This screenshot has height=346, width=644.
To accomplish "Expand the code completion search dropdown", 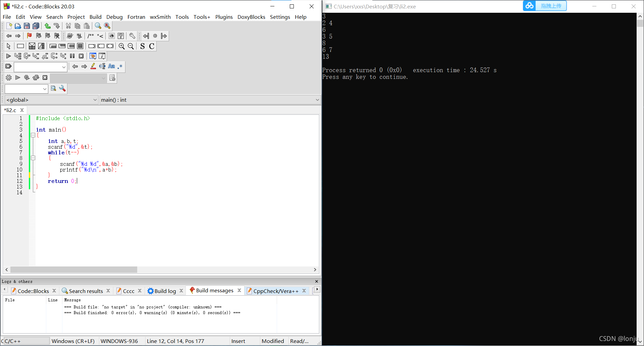I will [45, 89].
